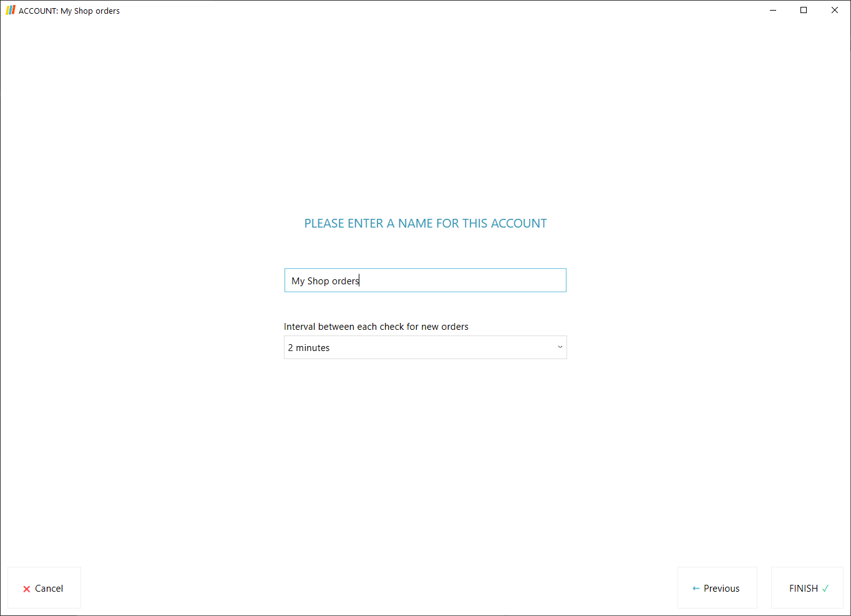
Task: Go back using the Previous button
Action: (x=717, y=588)
